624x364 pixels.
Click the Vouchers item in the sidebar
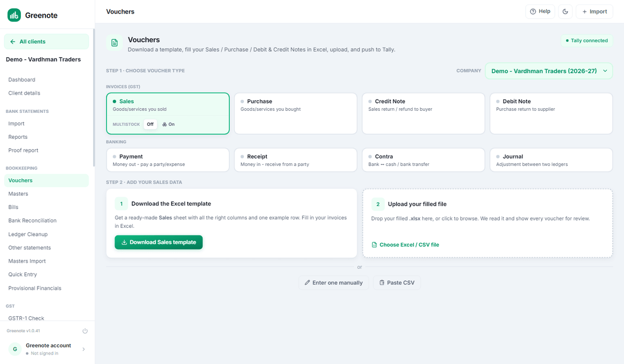[x=47, y=180]
